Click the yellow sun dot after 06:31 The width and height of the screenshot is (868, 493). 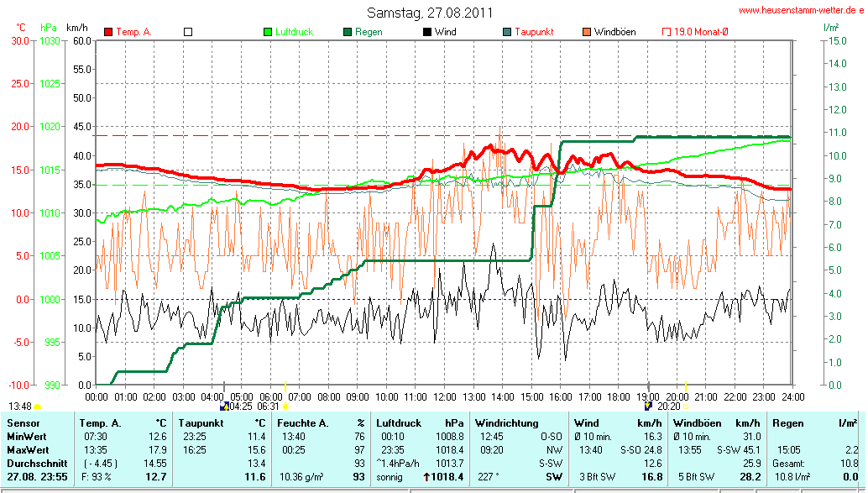[x=286, y=406]
